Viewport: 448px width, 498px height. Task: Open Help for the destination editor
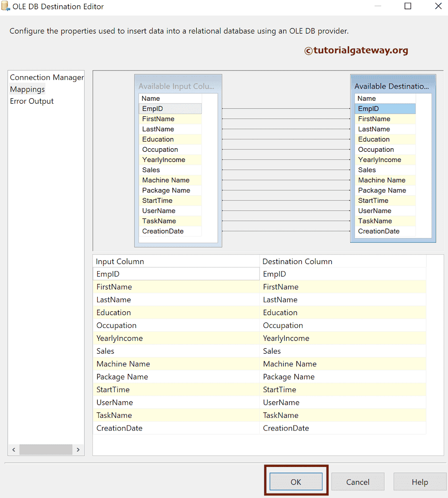coord(419,481)
